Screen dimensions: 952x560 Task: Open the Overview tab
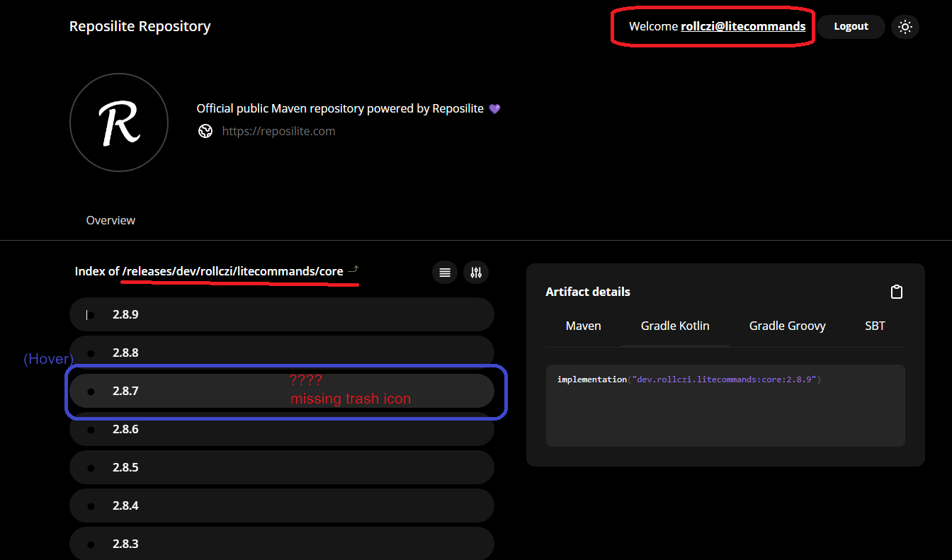(110, 219)
